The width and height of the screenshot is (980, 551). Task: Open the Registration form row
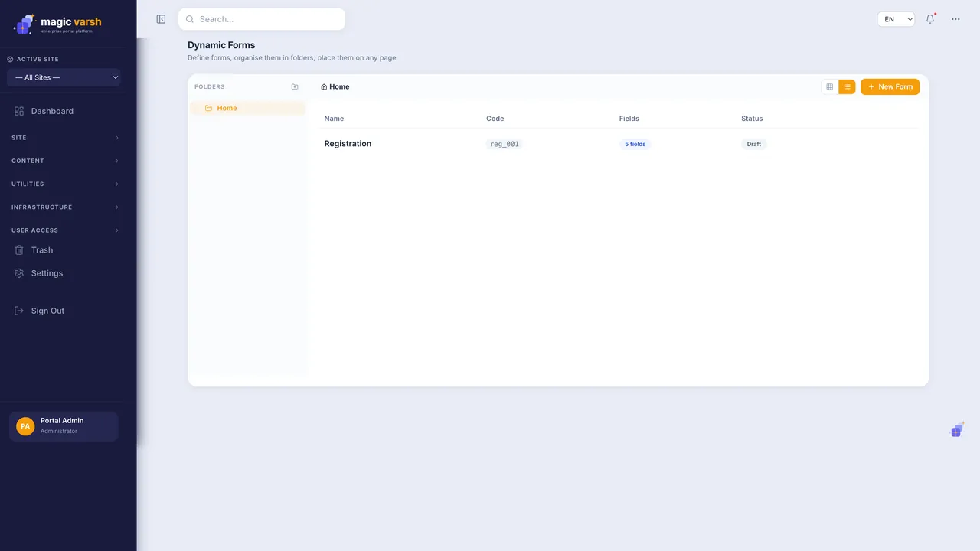pos(619,144)
